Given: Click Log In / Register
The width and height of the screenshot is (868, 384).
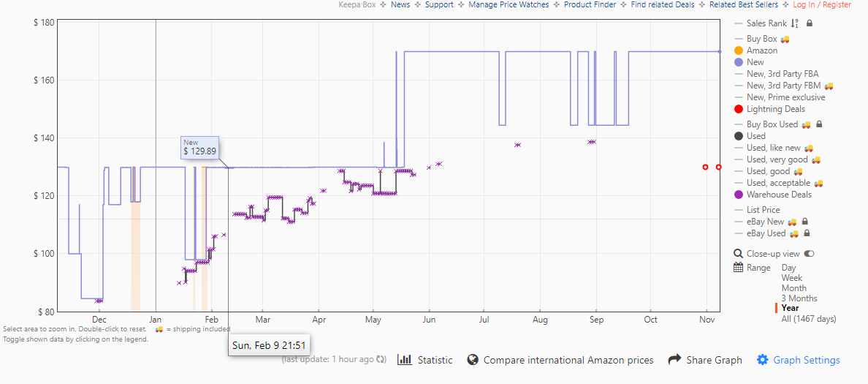Looking at the screenshot, I should [822, 4].
